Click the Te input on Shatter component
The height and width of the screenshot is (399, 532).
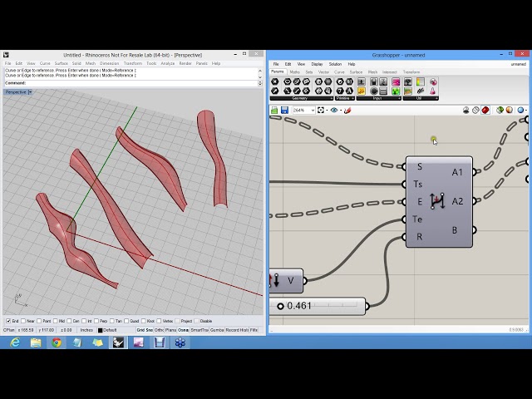(417, 219)
